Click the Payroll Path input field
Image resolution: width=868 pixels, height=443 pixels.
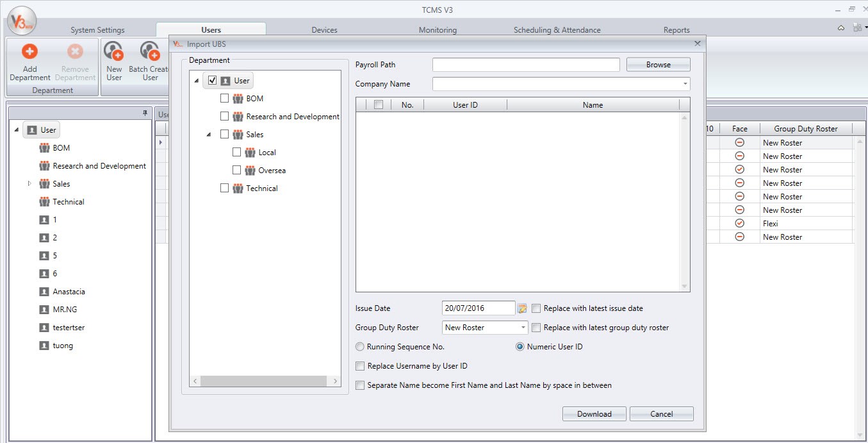click(526, 65)
